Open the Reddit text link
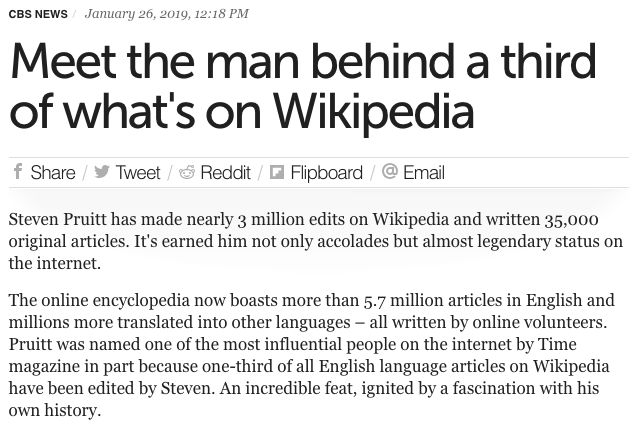 (225, 173)
